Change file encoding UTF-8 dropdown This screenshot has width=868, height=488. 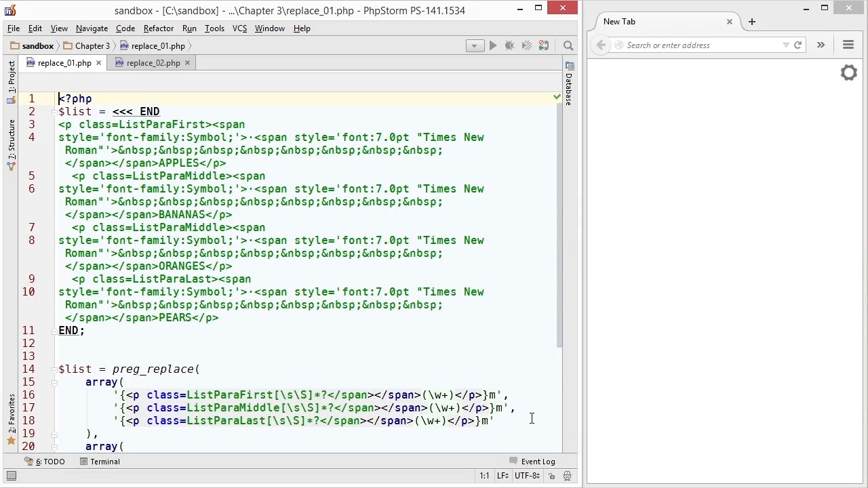tap(527, 476)
